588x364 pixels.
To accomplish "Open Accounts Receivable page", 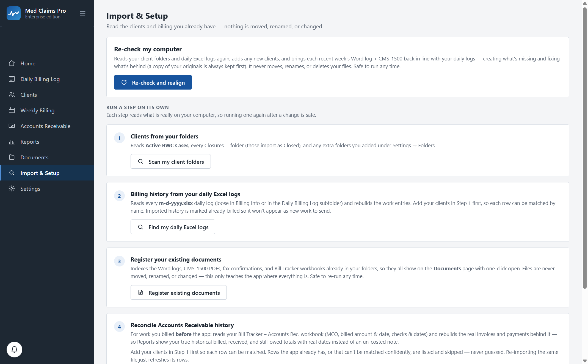I will click(47, 126).
